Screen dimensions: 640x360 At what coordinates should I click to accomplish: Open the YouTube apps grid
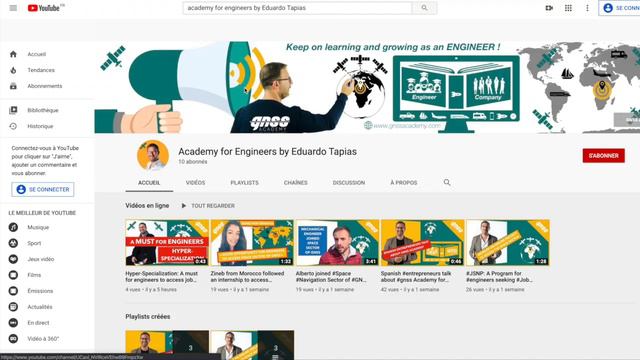(x=568, y=8)
